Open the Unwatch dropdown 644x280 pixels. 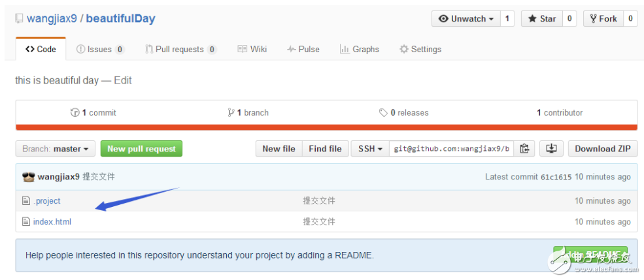pos(466,19)
